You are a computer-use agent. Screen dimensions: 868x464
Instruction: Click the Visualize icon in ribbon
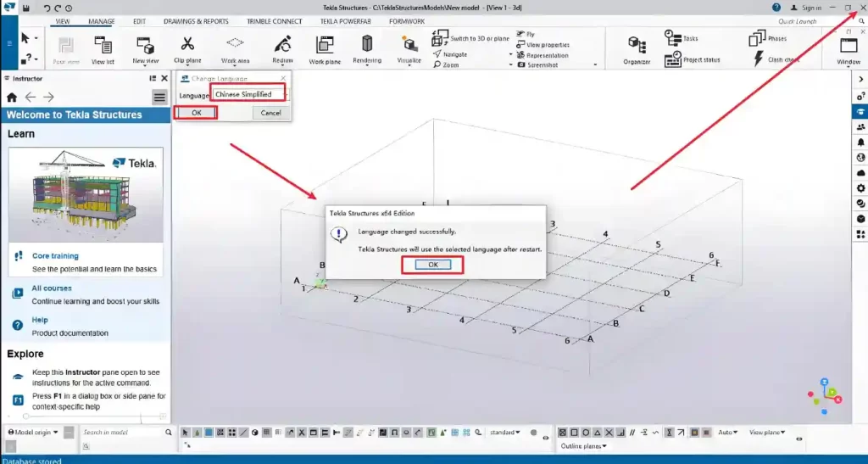[x=410, y=46]
